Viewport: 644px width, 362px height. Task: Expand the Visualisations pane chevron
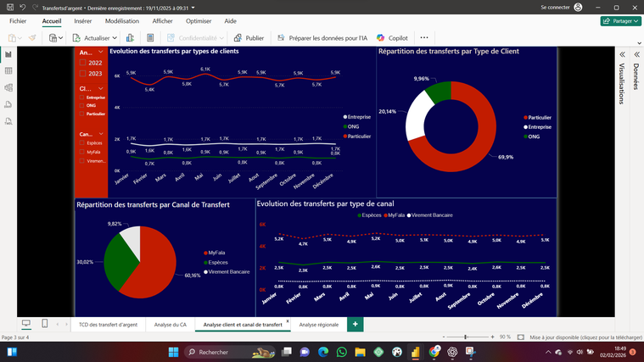tap(622, 54)
